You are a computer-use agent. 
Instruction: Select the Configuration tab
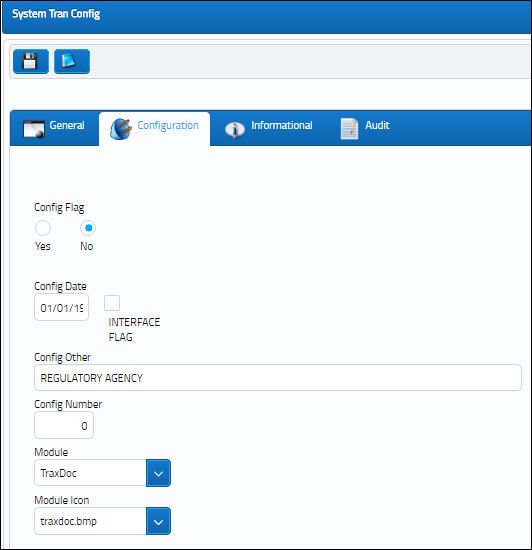155,128
